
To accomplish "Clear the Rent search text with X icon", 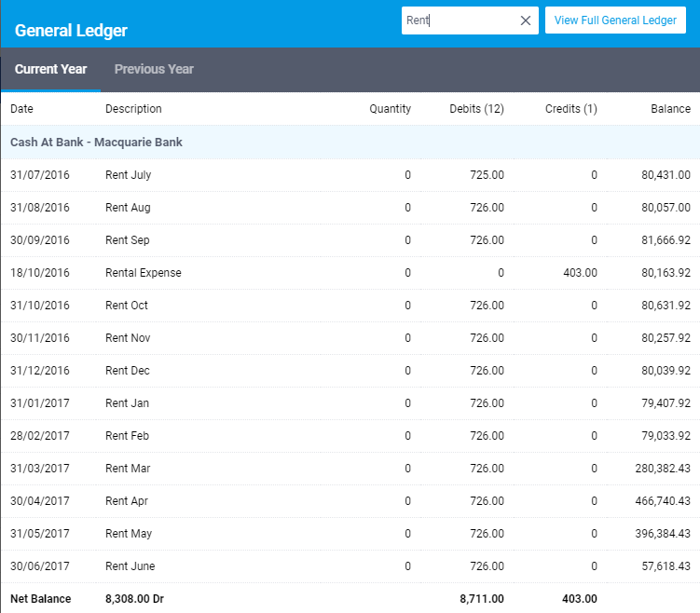I will [x=526, y=20].
